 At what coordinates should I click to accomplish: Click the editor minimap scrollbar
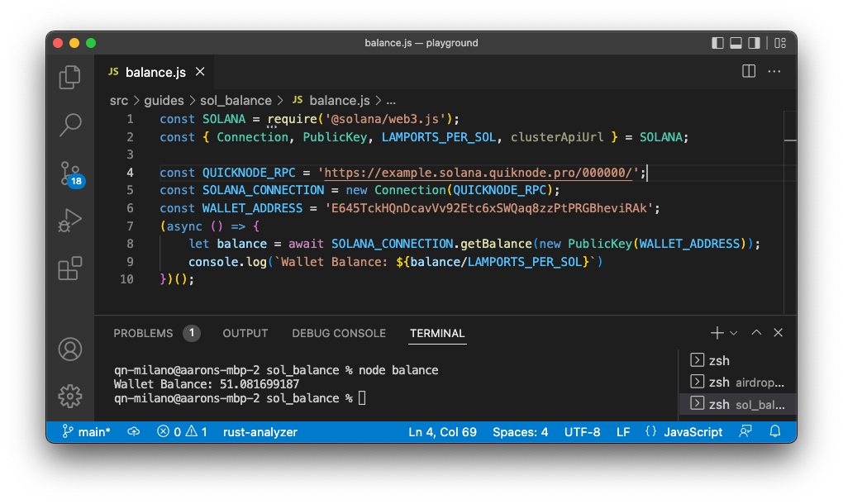click(790, 212)
